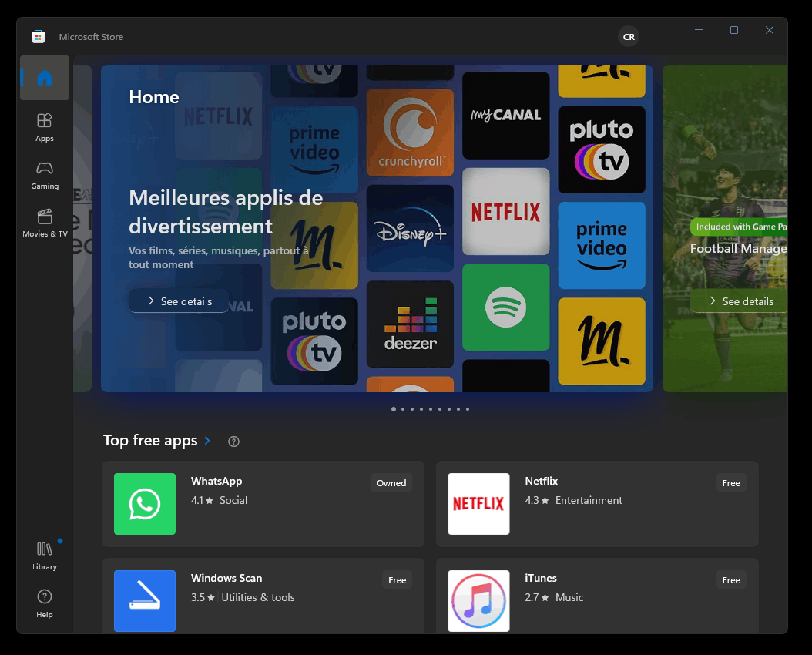812x655 pixels.
Task: Open the WhatsApp app title
Action: click(216, 481)
